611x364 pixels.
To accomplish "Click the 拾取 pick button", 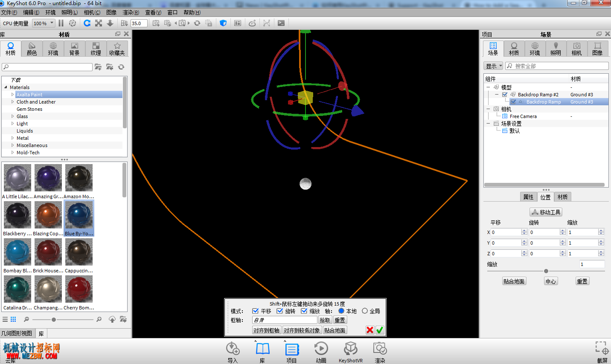I will pyautogui.click(x=325, y=320).
